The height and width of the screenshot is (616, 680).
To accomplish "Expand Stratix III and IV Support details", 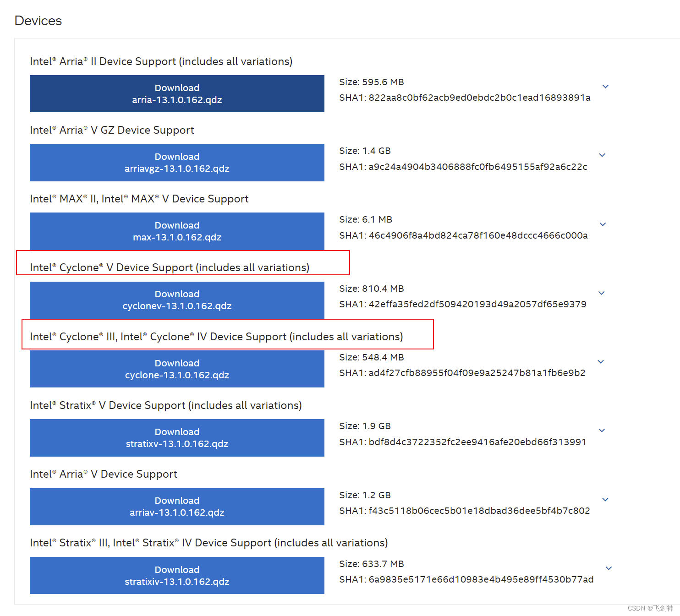I will point(609,568).
